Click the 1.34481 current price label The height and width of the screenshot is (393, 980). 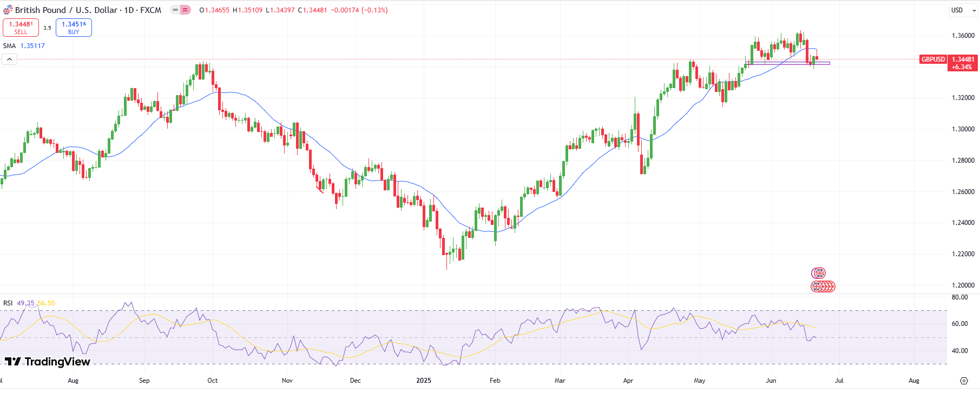[963, 59]
